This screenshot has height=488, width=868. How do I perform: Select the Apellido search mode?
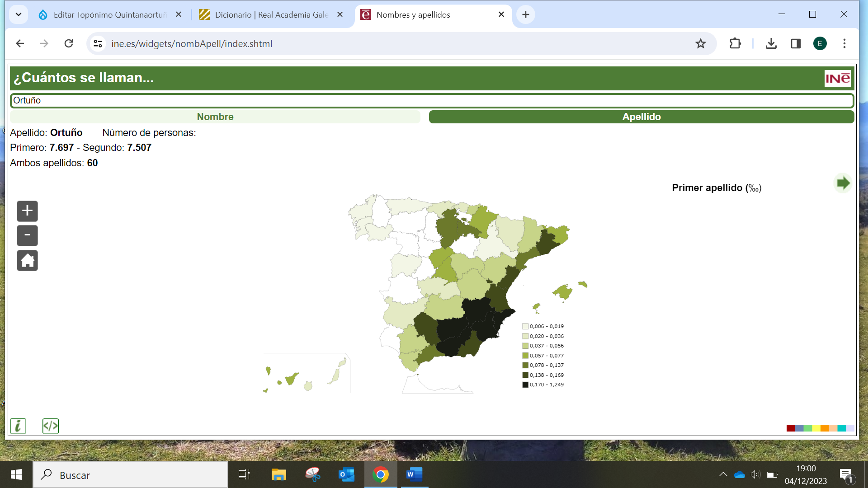click(641, 117)
